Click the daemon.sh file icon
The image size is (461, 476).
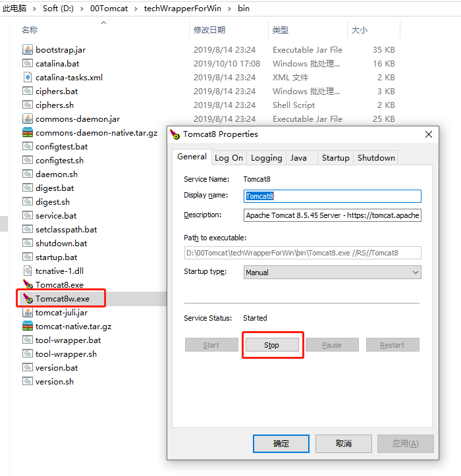point(28,174)
